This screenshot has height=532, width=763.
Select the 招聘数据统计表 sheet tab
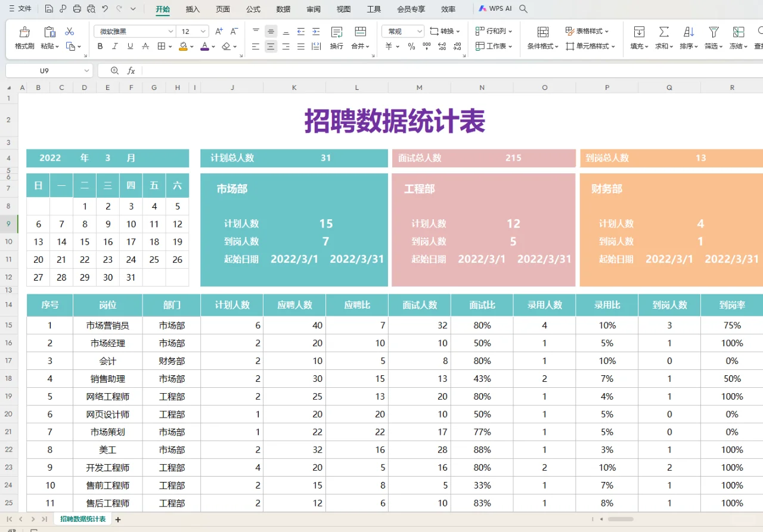coord(83,519)
